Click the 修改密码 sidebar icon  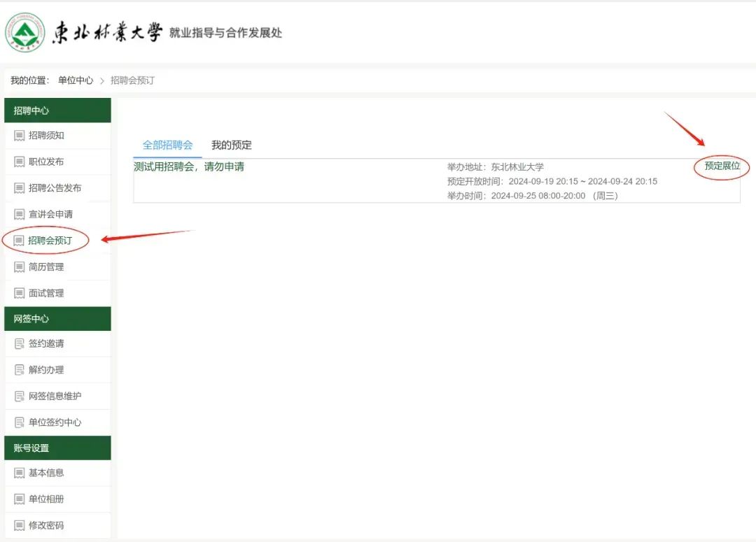(x=20, y=525)
